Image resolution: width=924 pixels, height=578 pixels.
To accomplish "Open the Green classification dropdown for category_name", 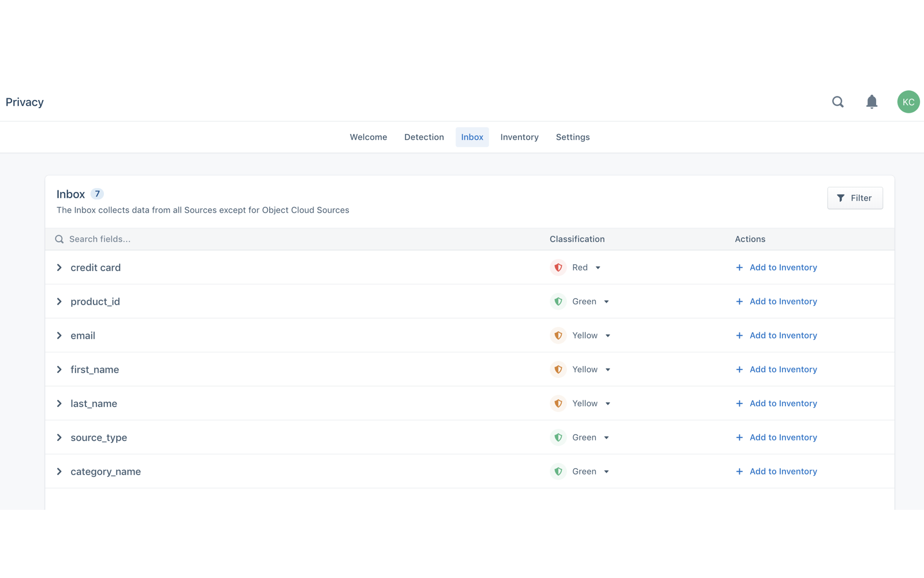I will [608, 471].
